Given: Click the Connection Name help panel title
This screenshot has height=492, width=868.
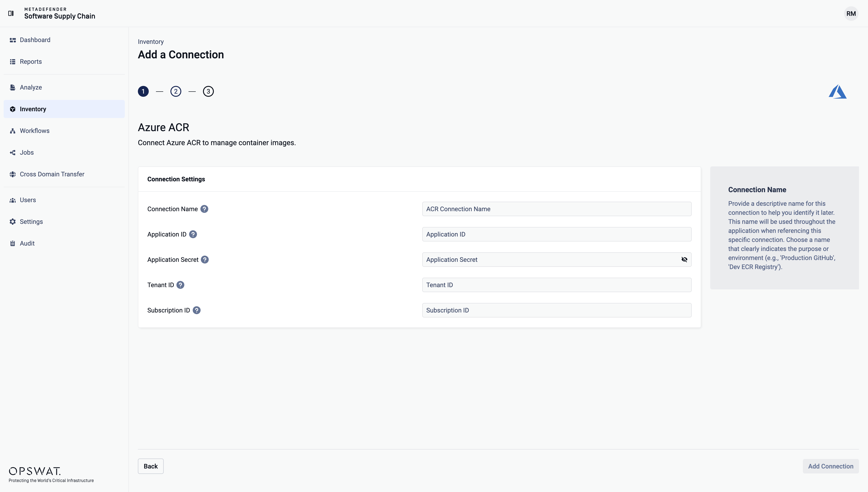Looking at the screenshot, I should point(757,189).
